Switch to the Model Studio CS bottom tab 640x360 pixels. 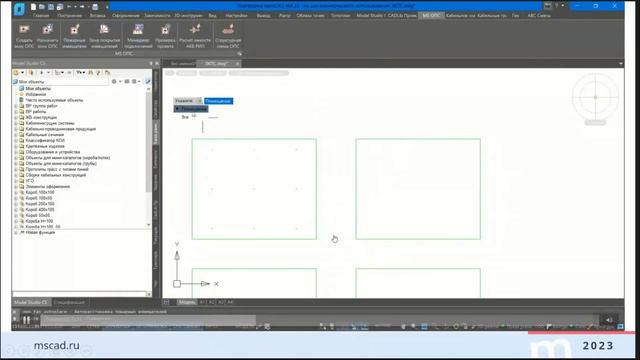(x=31, y=302)
